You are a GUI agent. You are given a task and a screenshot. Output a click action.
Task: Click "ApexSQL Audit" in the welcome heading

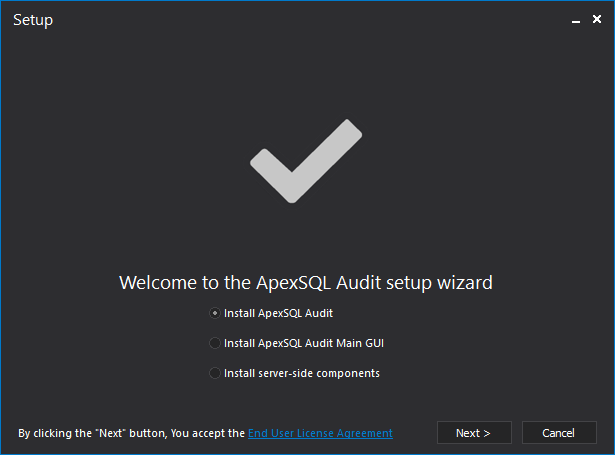click(x=318, y=283)
